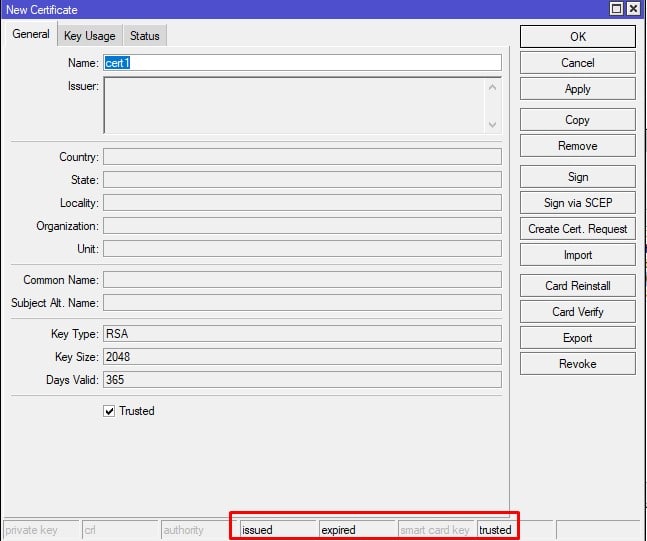Click the Issuer scrollbar down arrow
Viewport: 647px width, 541px height.
coord(492,124)
